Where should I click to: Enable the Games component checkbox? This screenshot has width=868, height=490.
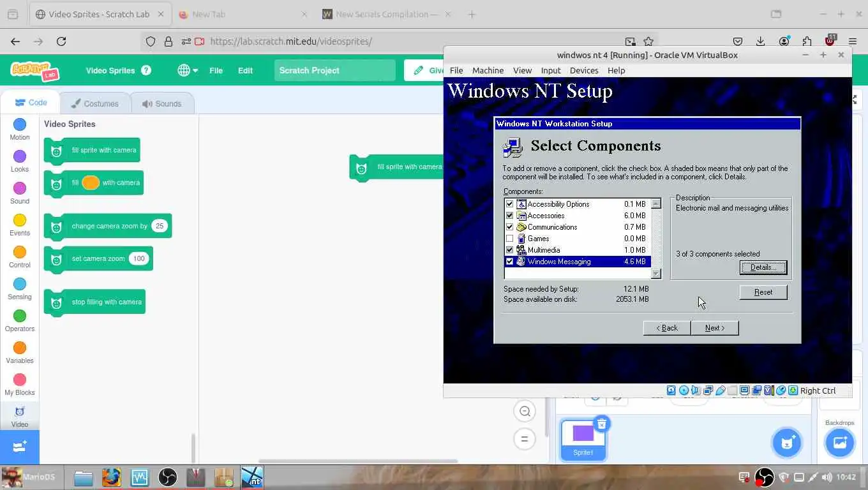tap(509, 239)
